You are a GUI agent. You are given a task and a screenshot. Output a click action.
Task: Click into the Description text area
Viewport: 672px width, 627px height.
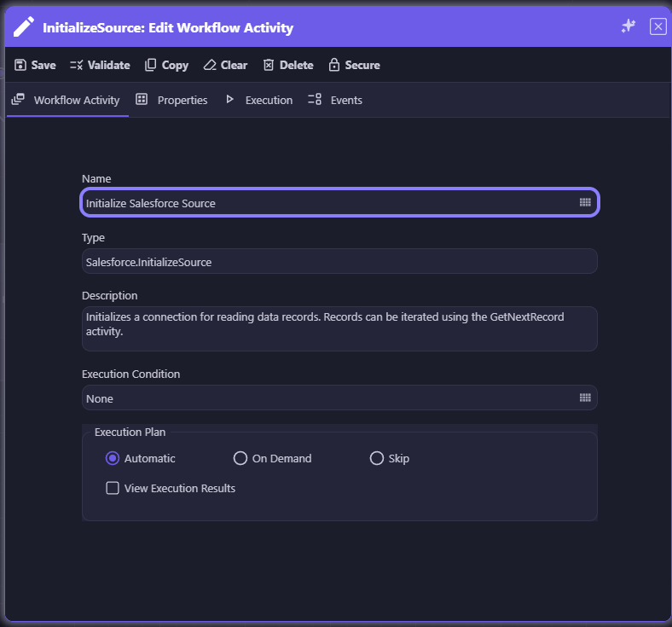click(339, 329)
